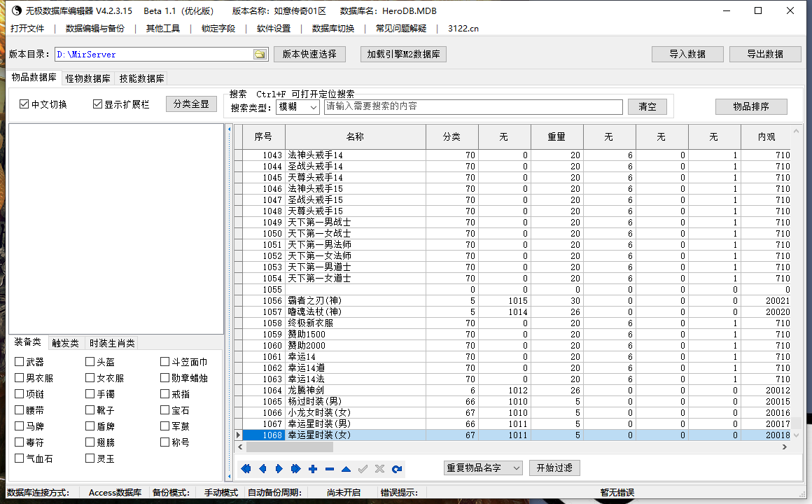Switch to 触发类 tab
The image size is (812, 504).
(65, 343)
